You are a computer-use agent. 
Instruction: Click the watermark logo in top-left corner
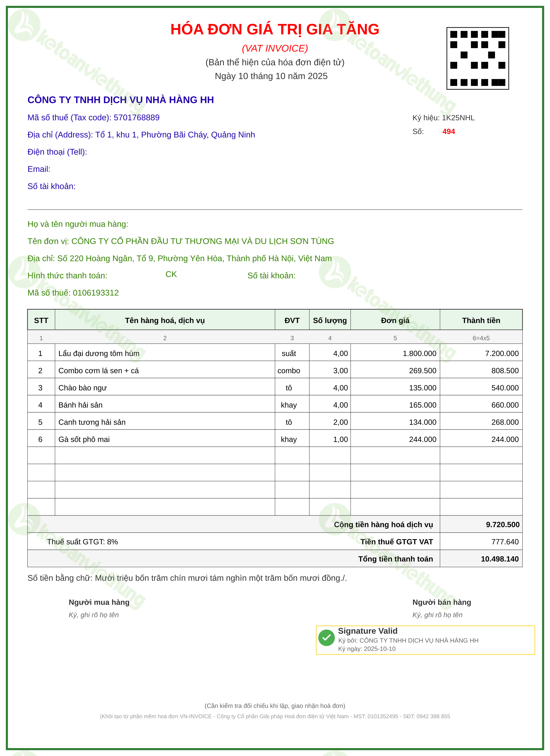tap(24, 25)
